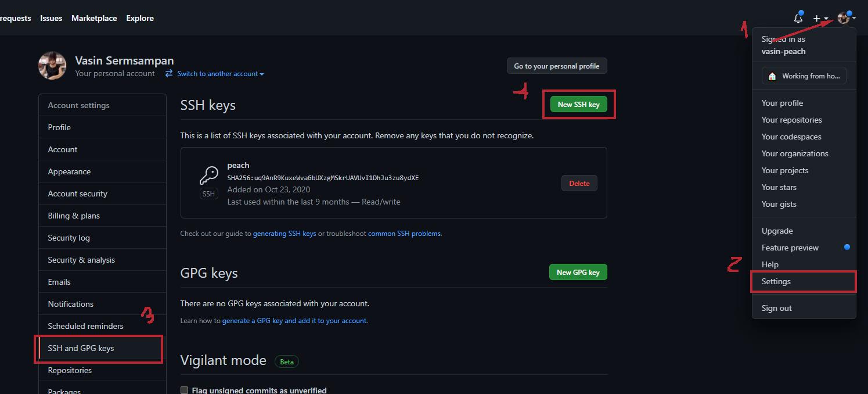Image resolution: width=868 pixels, height=394 pixels.
Task: Open Explore in the top navigation
Action: click(140, 18)
